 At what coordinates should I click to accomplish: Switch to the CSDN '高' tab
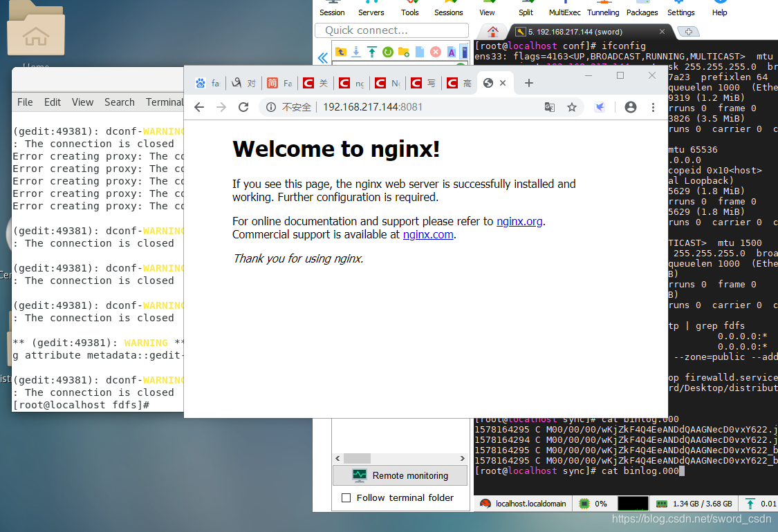(459, 84)
